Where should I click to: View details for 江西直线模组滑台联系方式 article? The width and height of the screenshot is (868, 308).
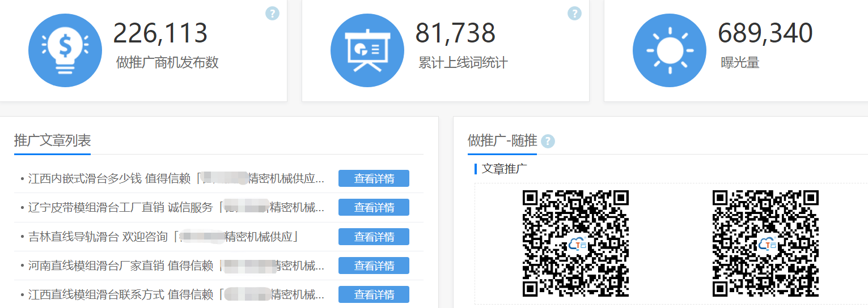(374, 294)
